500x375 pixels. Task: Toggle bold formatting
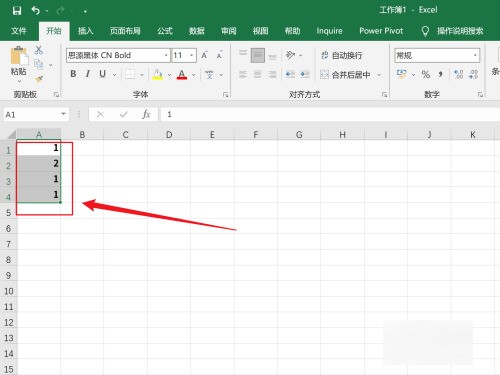(x=73, y=74)
